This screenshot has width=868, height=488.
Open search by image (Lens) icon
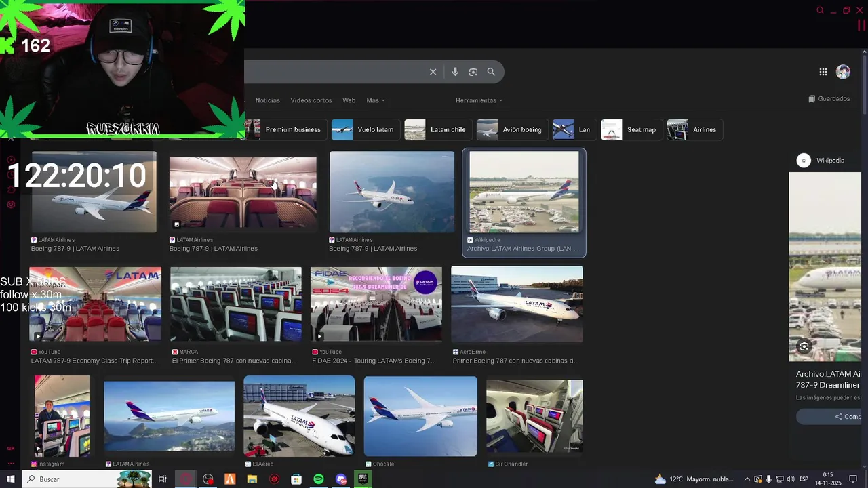point(473,72)
